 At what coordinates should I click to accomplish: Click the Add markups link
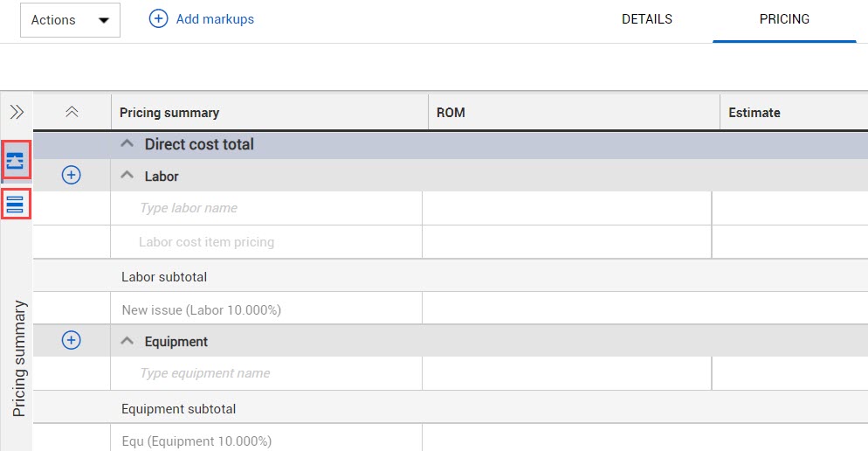[x=215, y=19]
